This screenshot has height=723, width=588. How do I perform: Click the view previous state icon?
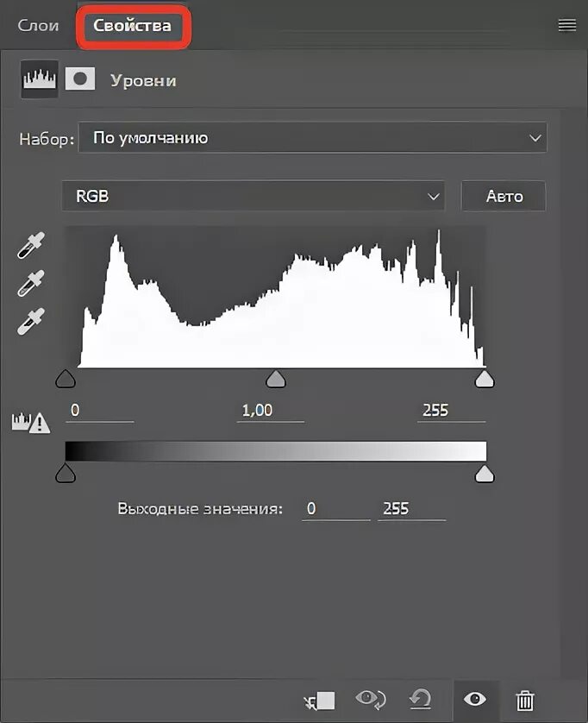[x=371, y=699]
